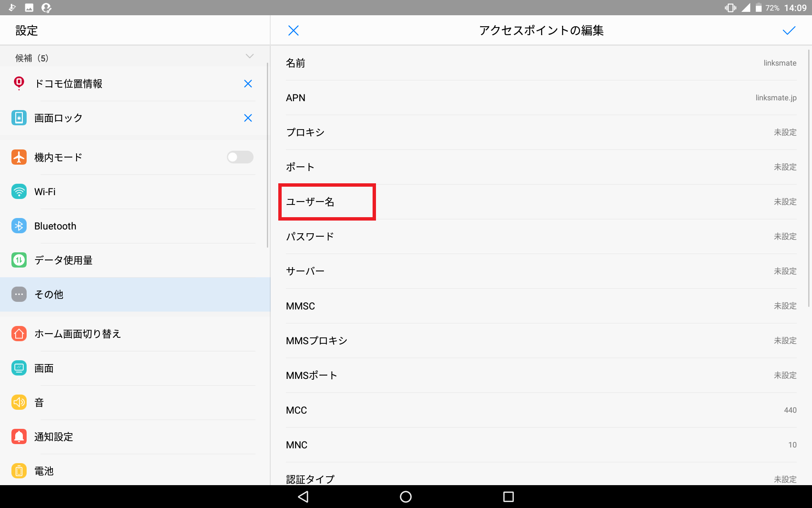Image resolution: width=812 pixels, height=508 pixels.
Task: Edit the MCC field
Action: point(541,410)
